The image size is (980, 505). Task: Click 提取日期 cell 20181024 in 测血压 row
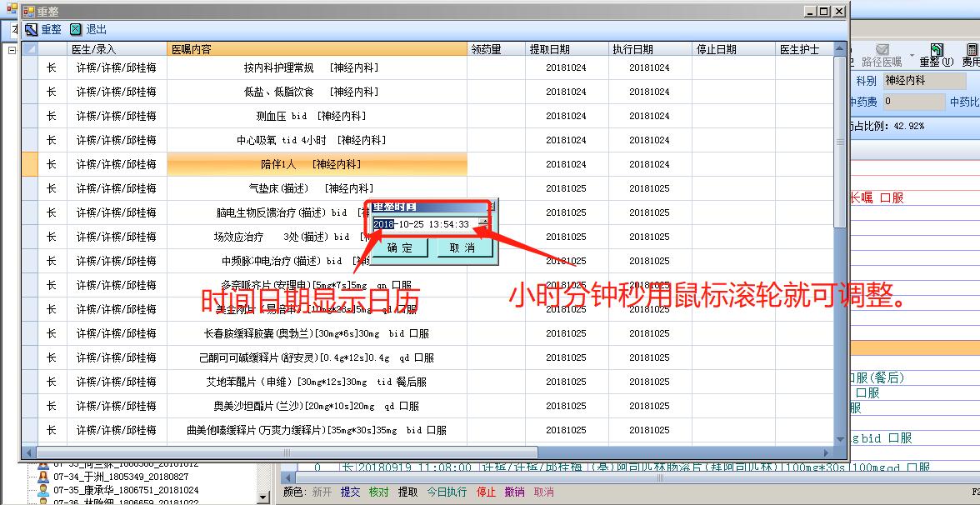point(567,117)
